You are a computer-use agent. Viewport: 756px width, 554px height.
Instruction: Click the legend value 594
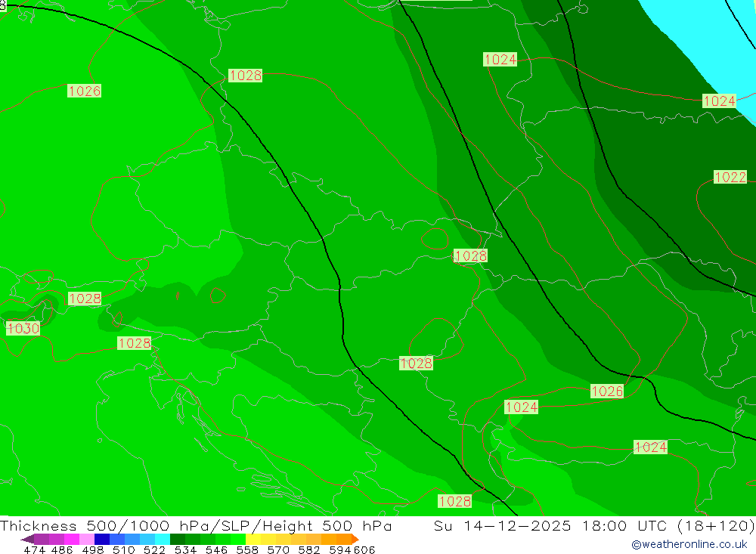[340, 549]
